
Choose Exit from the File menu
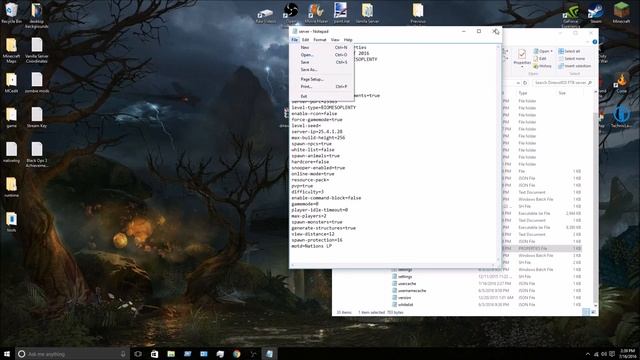[322, 96]
